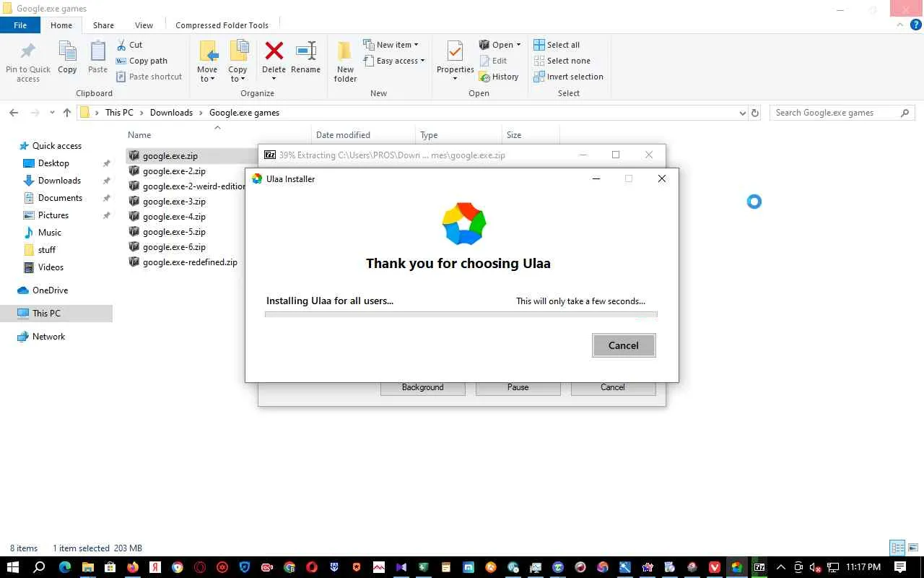Open the notification center icon
924x578 pixels.
[900, 567]
